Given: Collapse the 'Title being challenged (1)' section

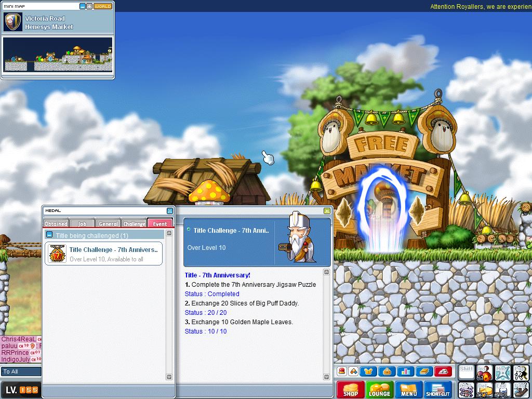Looking at the screenshot, I should click(49, 234).
